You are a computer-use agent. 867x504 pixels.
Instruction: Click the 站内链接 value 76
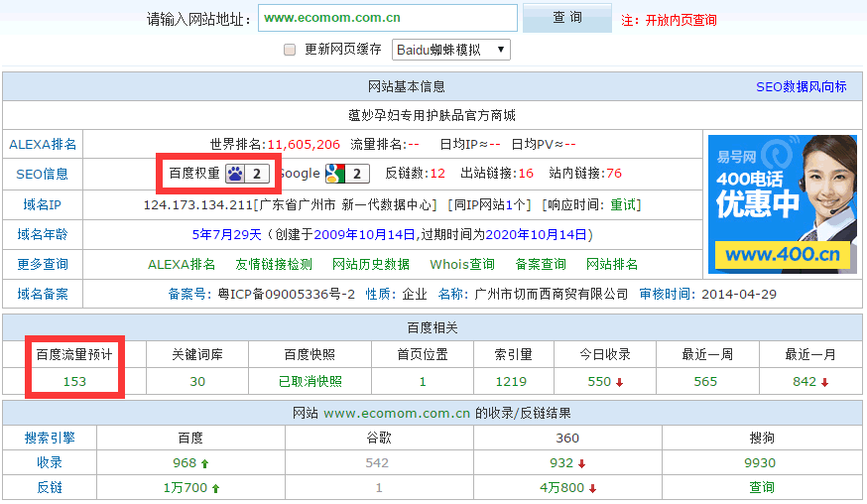point(614,174)
